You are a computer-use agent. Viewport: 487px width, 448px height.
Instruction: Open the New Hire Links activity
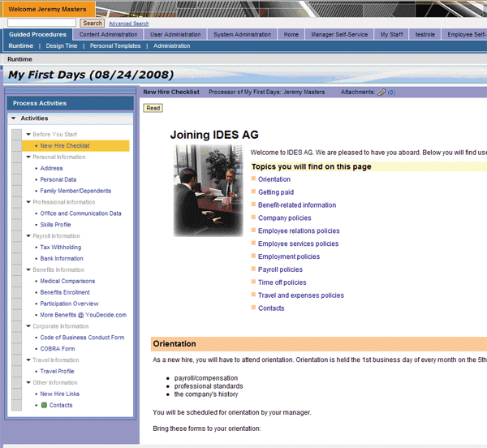pyautogui.click(x=59, y=394)
